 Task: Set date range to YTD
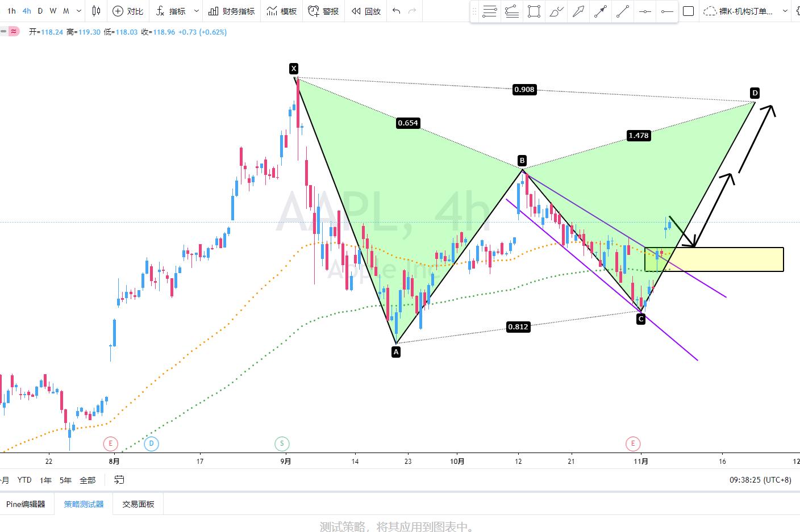coord(24,480)
